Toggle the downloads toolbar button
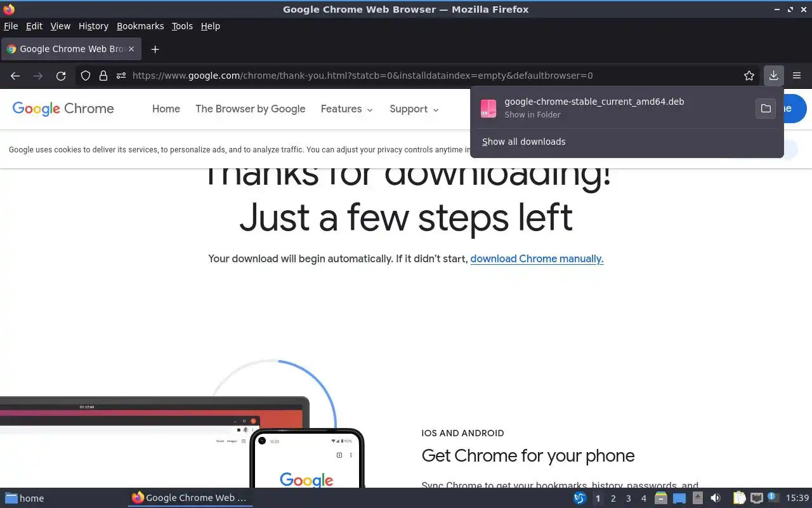812x508 pixels. click(773, 76)
